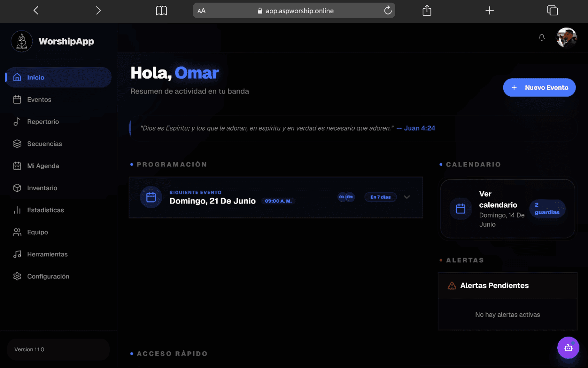
Task: Click the calendar icon in the Siguiente Evento card
Action: tap(151, 197)
